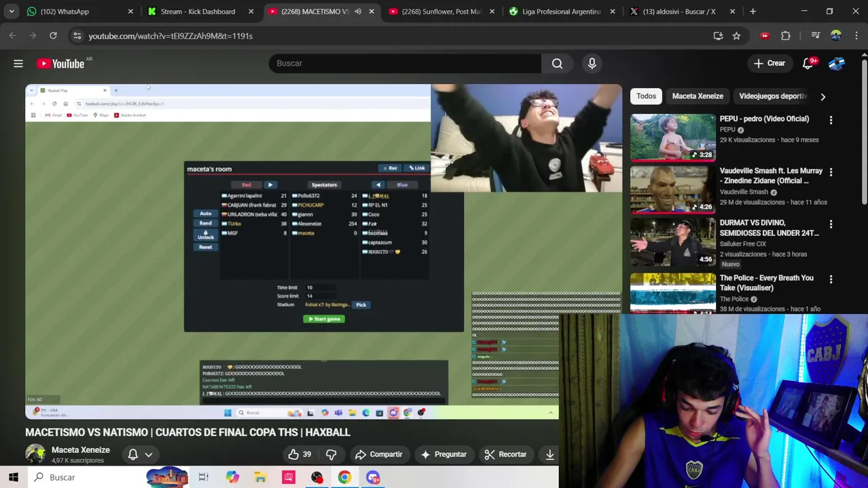This screenshot has height=488, width=868.
Task: Switch to the Liga Profesional Argentina tab
Action: point(561,12)
